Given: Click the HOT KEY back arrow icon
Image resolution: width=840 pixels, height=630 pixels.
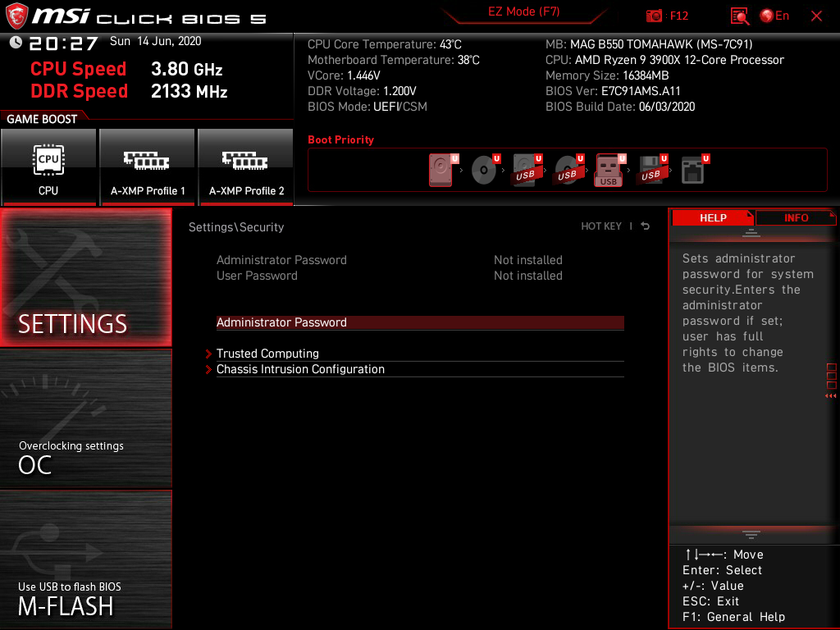Looking at the screenshot, I should click(646, 226).
